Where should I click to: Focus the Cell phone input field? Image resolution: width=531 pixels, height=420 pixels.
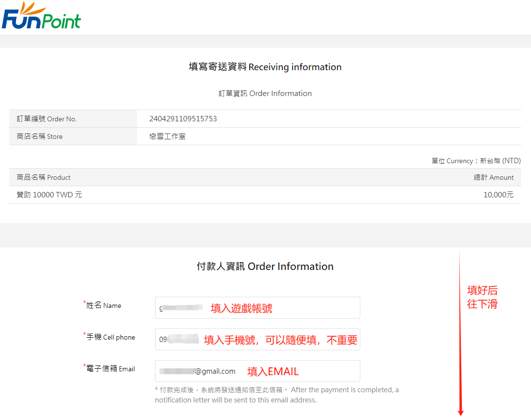(257, 340)
